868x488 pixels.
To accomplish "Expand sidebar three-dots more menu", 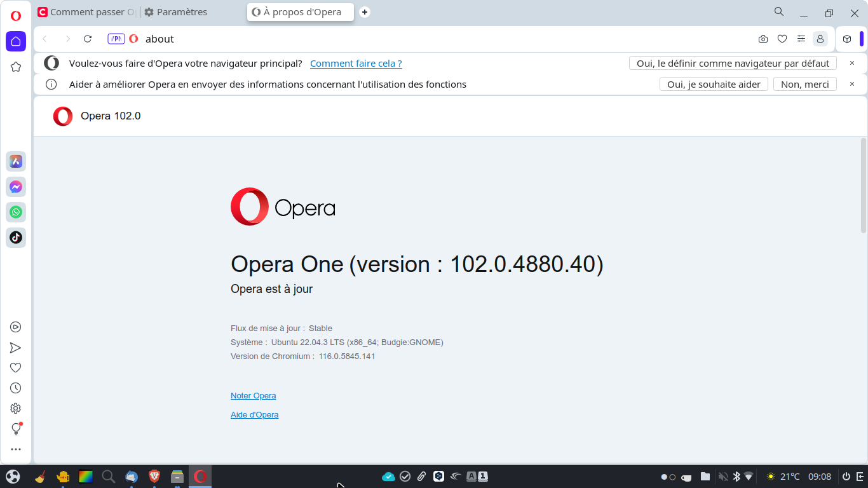I will pyautogui.click(x=16, y=449).
